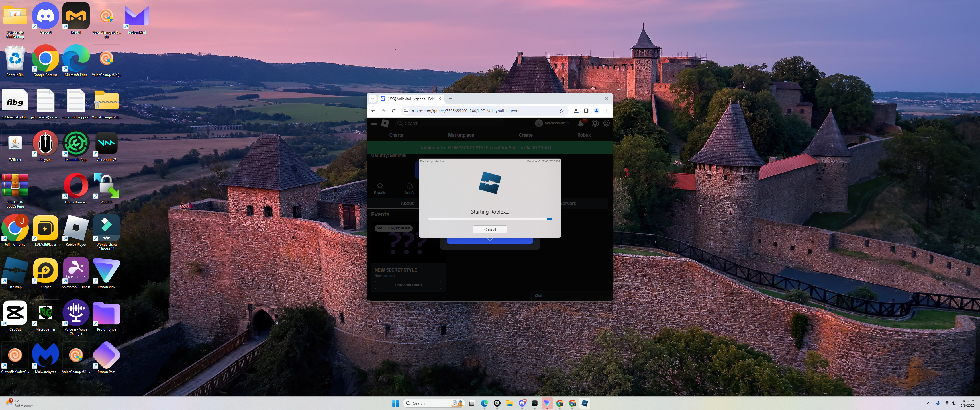This screenshot has height=410, width=980.
Task: Show hidden system tray icons chevron
Action: [x=929, y=403]
